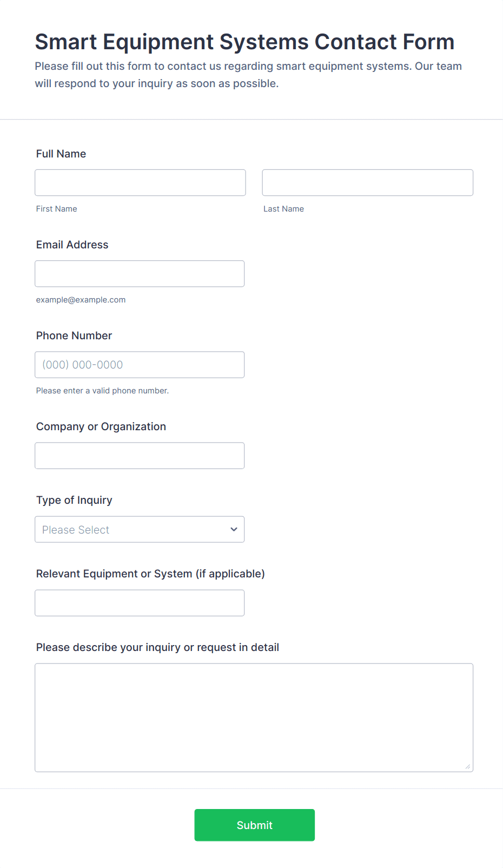Click the First Name input field

(140, 183)
